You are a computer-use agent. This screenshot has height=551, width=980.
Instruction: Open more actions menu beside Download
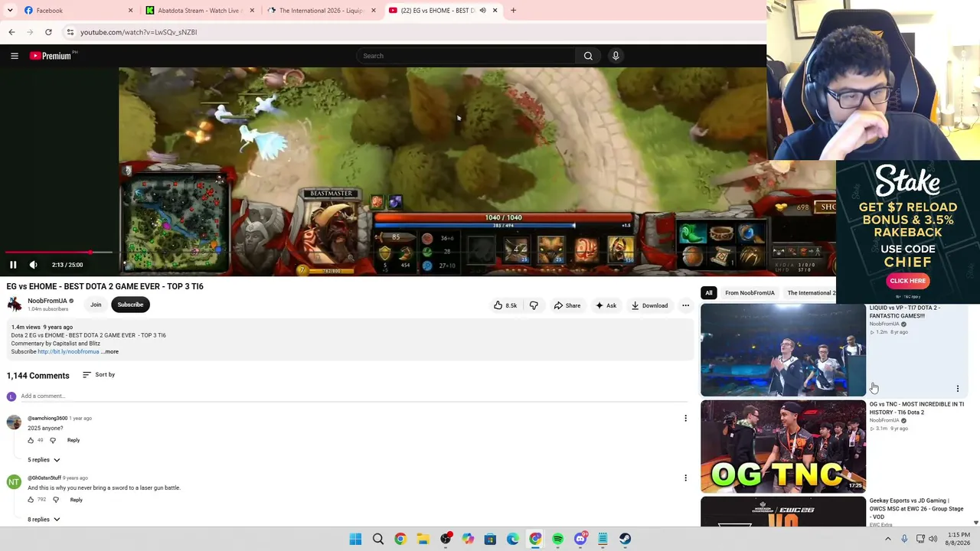(685, 305)
